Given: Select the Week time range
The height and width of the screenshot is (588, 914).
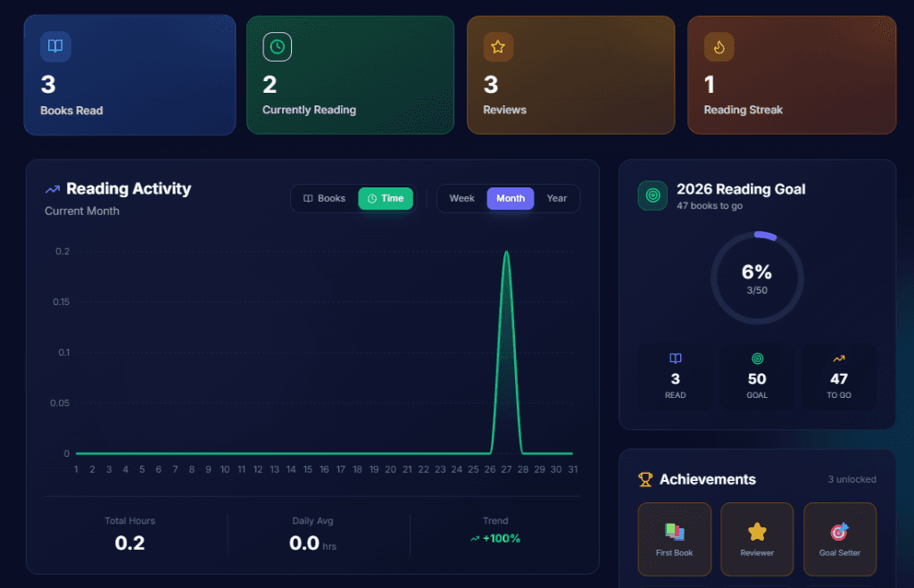Looking at the screenshot, I should [x=461, y=198].
